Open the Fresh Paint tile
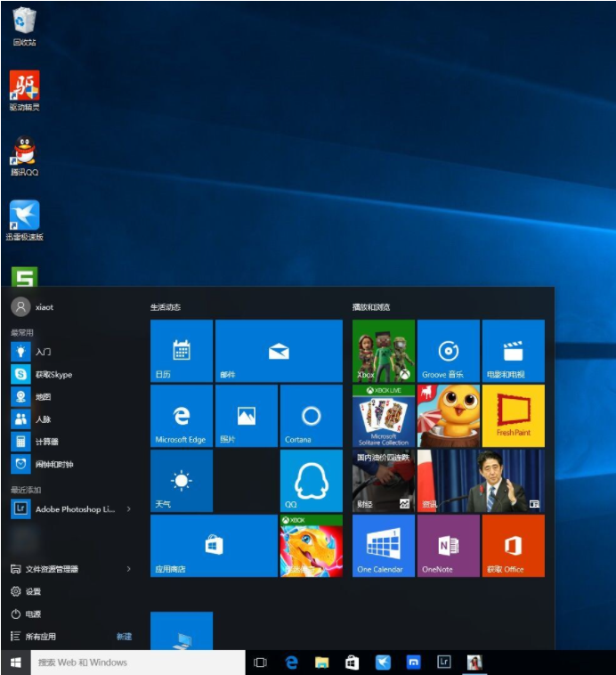Viewport: 616px width, 675px height. click(x=513, y=416)
